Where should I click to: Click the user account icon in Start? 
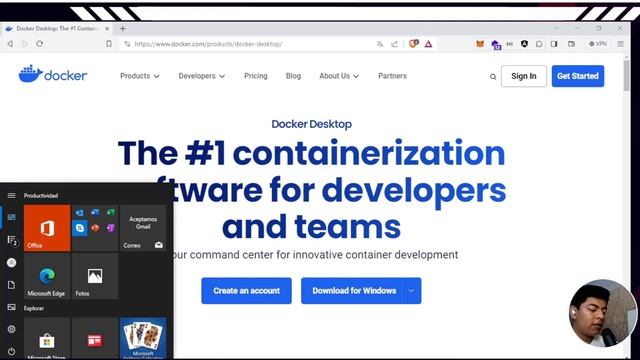pyautogui.click(x=11, y=262)
